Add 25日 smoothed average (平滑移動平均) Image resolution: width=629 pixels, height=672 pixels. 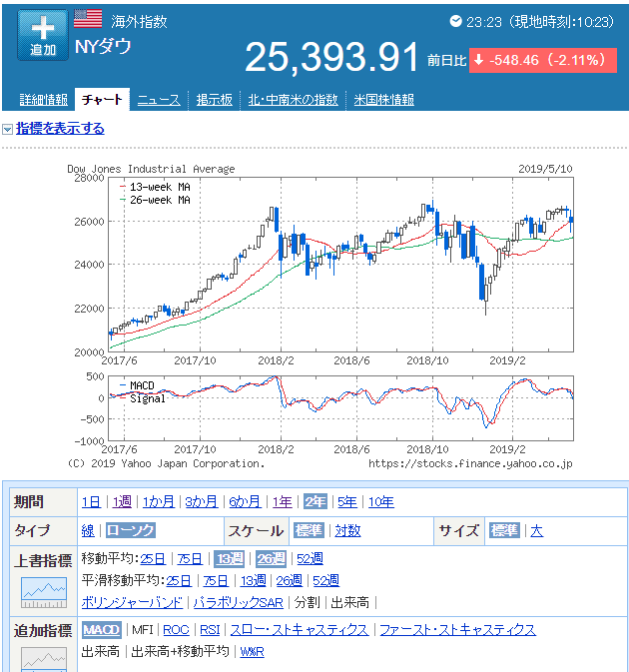coord(179,581)
